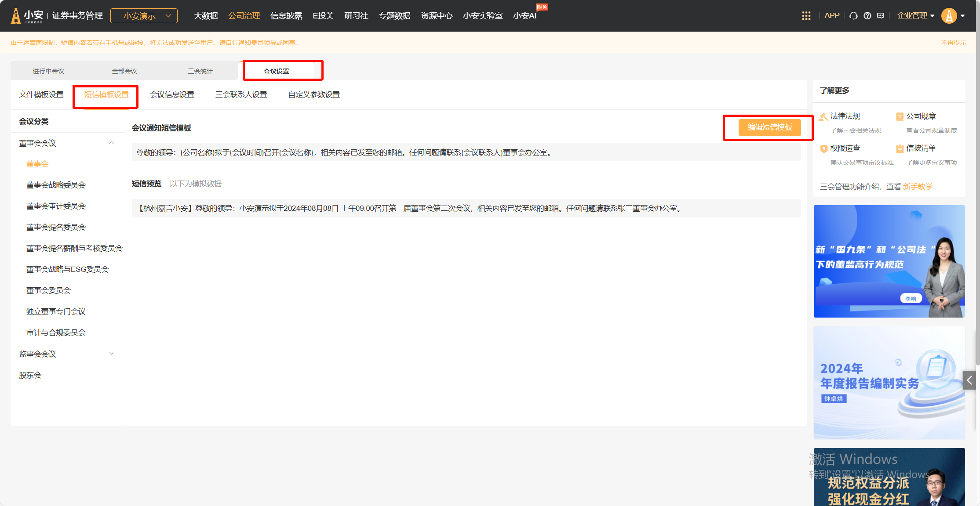This screenshot has height=506, width=980.
Task: Click the side panel collapse arrow
Action: [x=969, y=380]
